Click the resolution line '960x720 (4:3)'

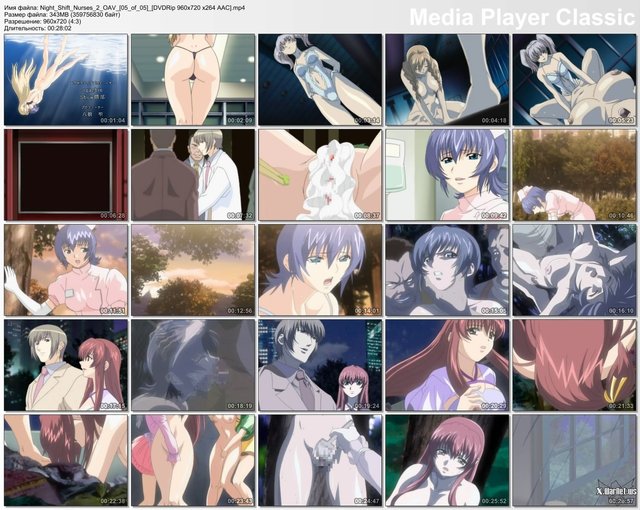(42, 21)
